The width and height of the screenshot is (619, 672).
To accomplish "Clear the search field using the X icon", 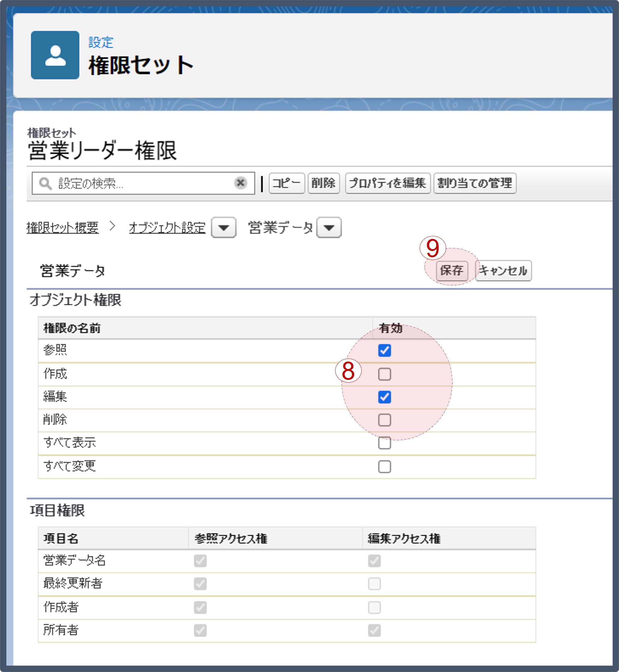I will [x=241, y=182].
